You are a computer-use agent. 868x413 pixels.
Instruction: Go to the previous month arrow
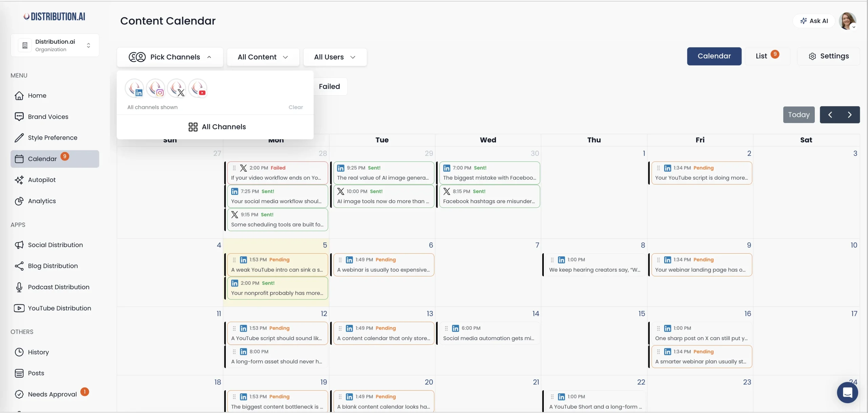830,115
